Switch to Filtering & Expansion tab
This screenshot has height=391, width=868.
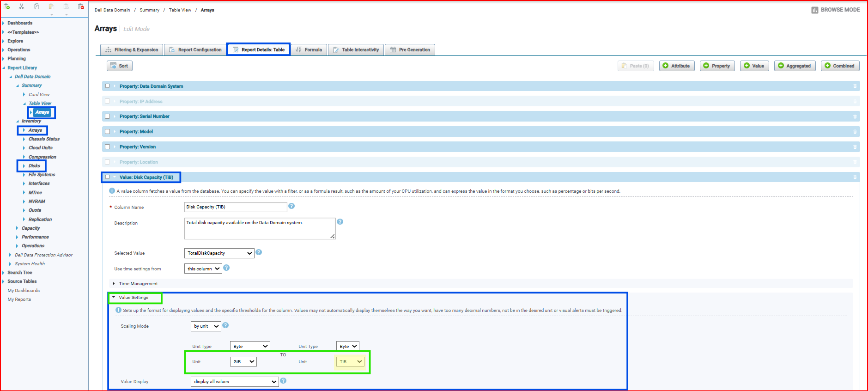(x=132, y=50)
